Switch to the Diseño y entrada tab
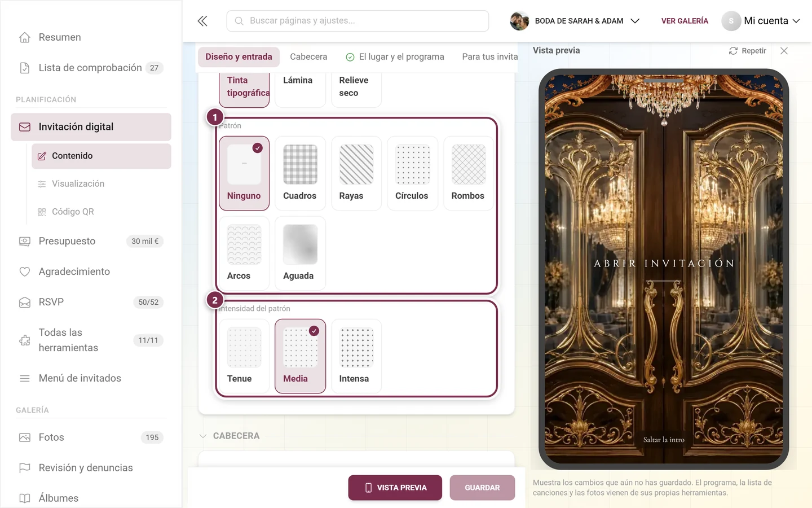Screen dimensions: 812x508 click(239, 57)
